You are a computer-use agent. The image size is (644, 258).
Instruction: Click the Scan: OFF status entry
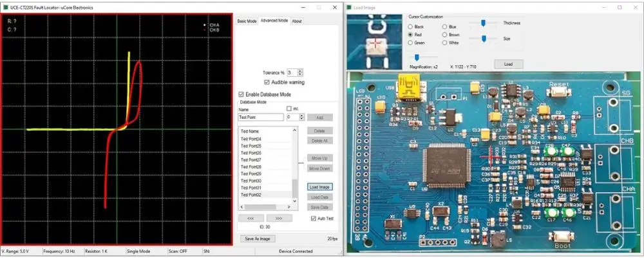pos(178,252)
